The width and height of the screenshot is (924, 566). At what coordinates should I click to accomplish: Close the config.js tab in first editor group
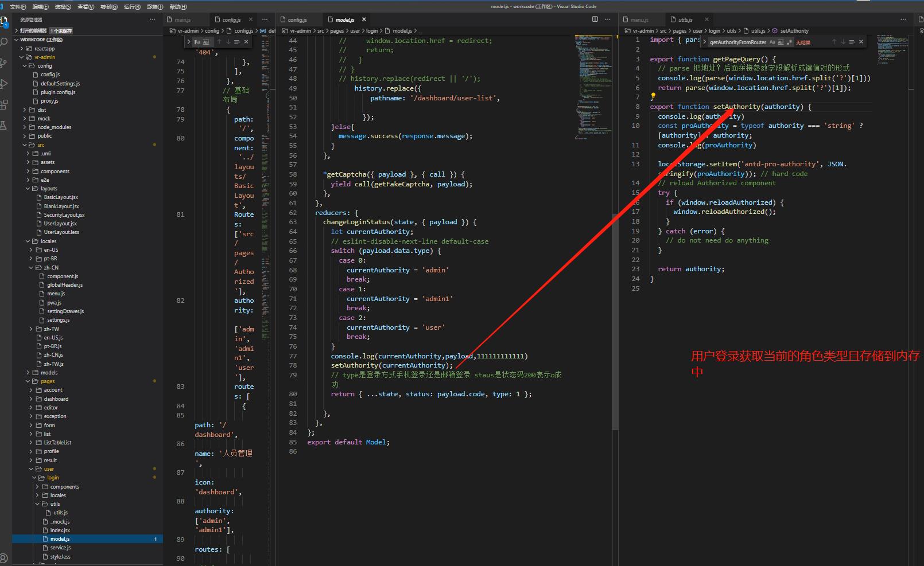coord(251,19)
